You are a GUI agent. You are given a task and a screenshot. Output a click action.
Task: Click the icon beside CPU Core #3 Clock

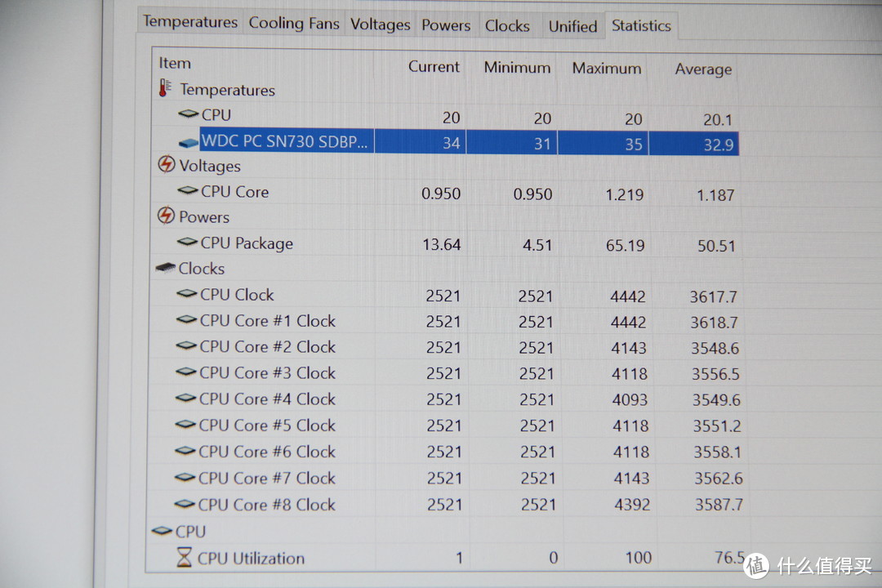(x=186, y=372)
